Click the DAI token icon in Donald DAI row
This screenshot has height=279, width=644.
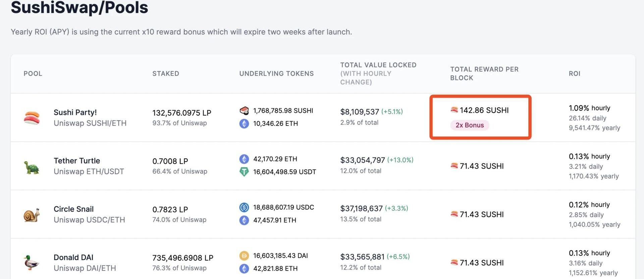point(244,256)
